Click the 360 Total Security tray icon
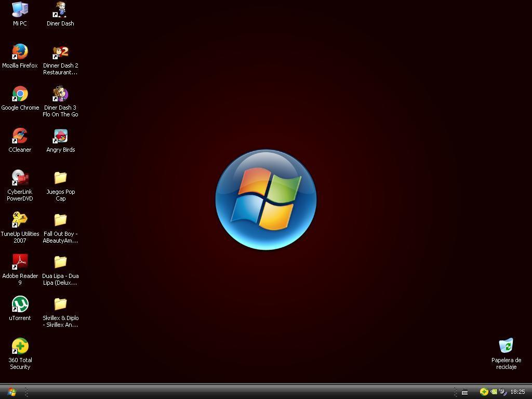The height and width of the screenshot is (399, 532). point(484,392)
